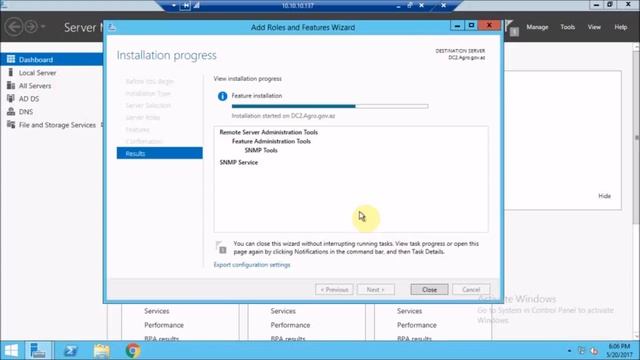Screen dimensions: 640x360
Task: Open the AD DS role icon
Action: pyautogui.click(x=11, y=98)
